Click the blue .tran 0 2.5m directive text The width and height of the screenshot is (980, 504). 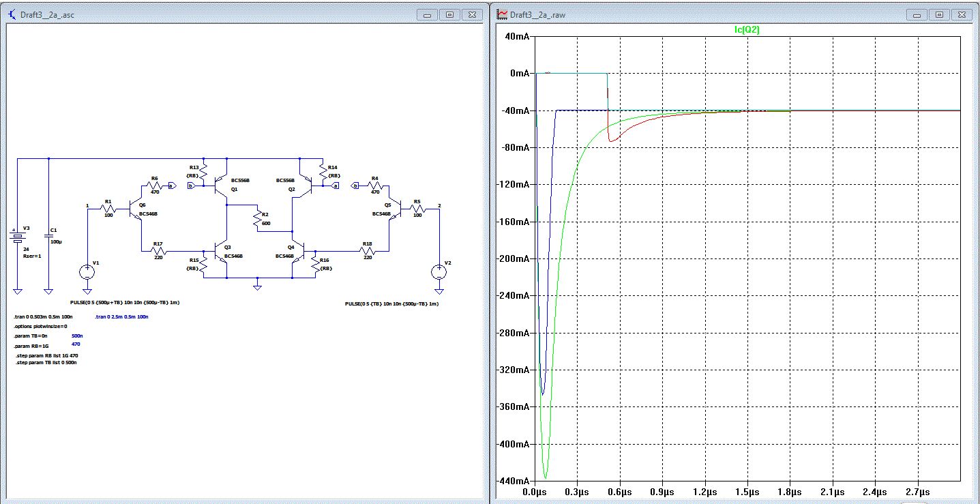pyautogui.click(x=121, y=317)
